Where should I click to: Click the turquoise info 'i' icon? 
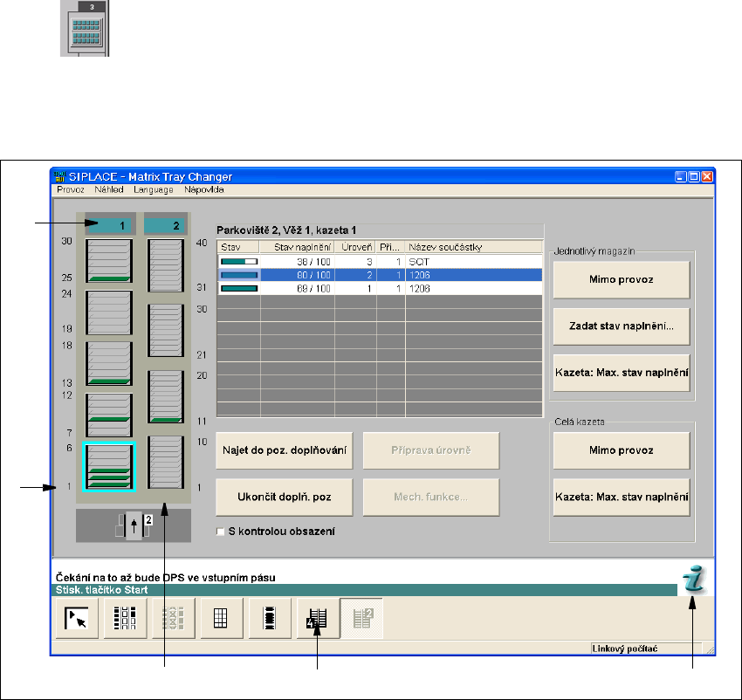(694, 579)
